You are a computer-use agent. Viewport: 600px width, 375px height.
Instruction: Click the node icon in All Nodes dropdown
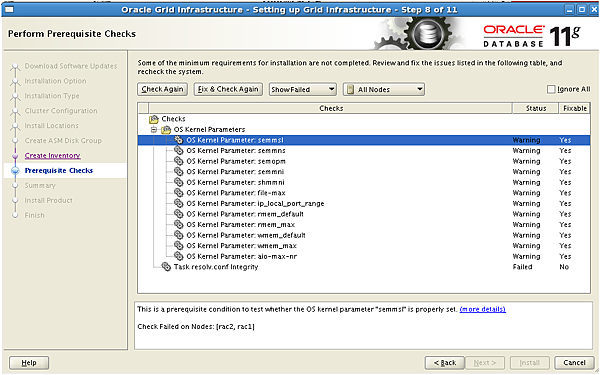(x=350, y=89)
